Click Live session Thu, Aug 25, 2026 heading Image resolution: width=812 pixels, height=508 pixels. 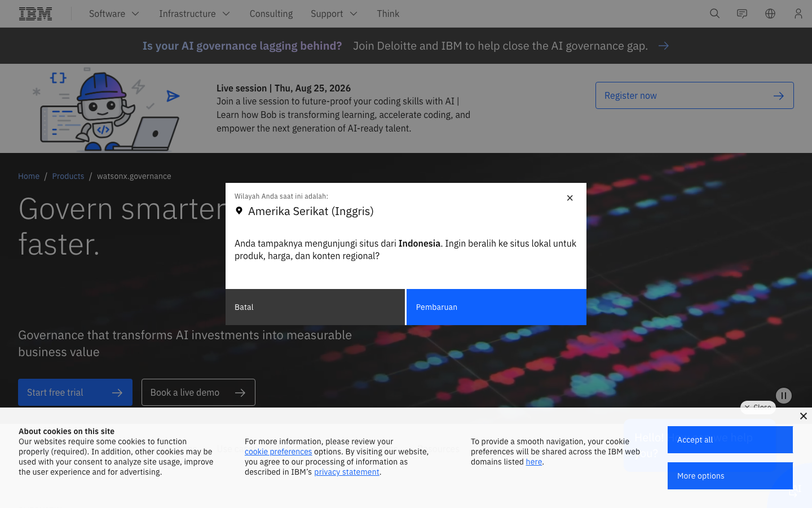tap(284, 88)
